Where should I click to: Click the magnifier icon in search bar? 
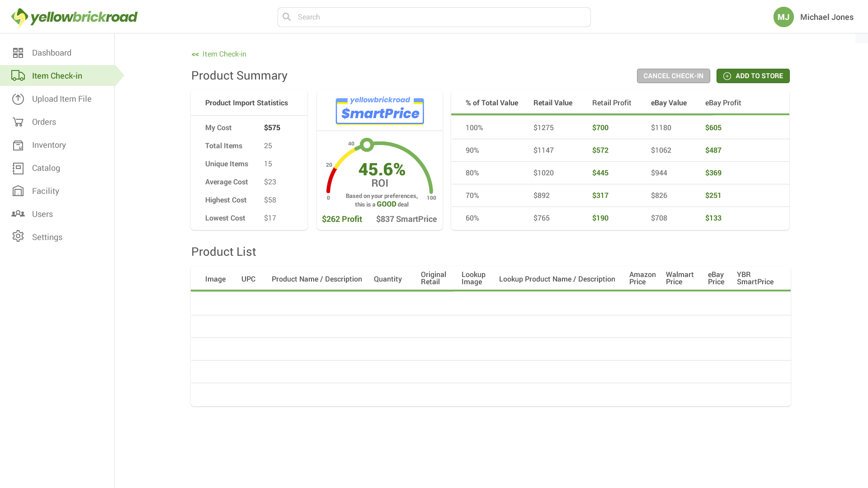coord(287,17)
